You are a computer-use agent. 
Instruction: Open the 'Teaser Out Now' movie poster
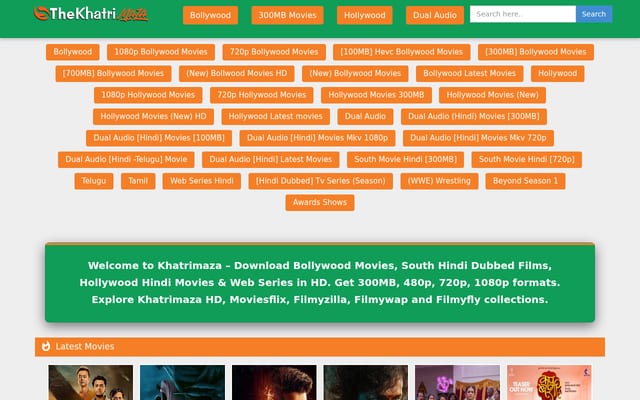(549, 382)
